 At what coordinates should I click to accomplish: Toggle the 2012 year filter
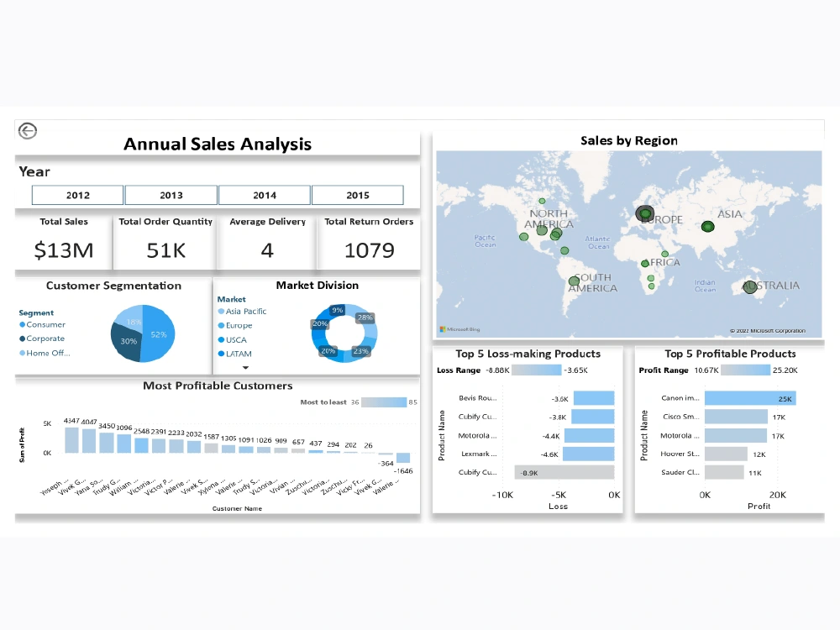click(x=76, y=194)
